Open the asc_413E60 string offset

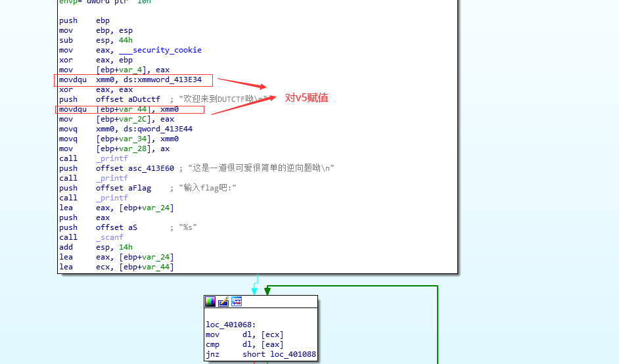[x=151, y=168]
